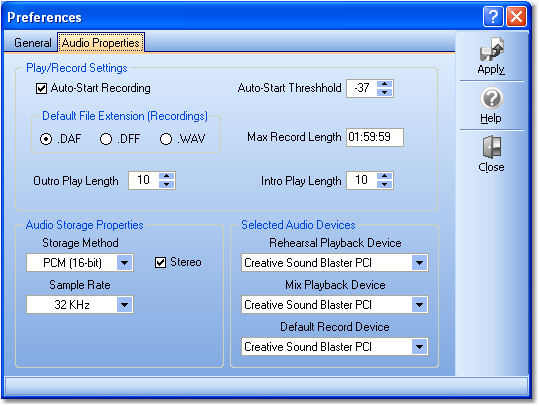Click the Apply icon with floppy disk
This screenshot has width=539, height=406.
point(491,50)
